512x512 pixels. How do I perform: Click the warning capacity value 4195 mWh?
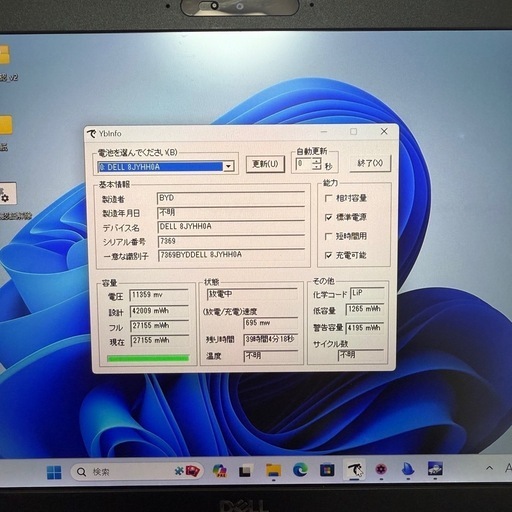[365, 328]
